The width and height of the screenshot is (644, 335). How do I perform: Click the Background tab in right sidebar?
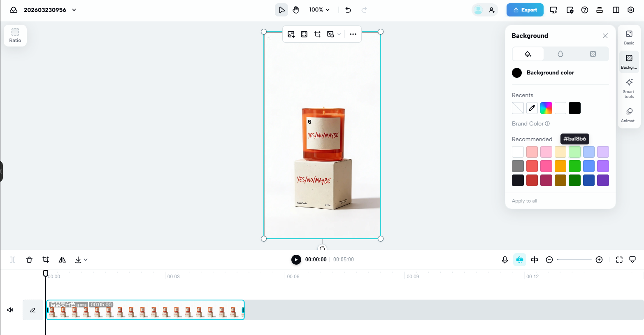click(629, 62)
